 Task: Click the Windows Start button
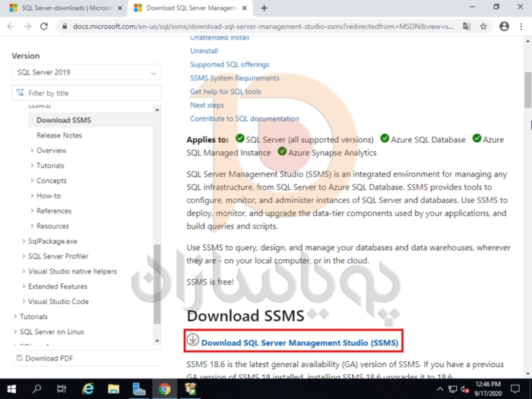[12, 389]
